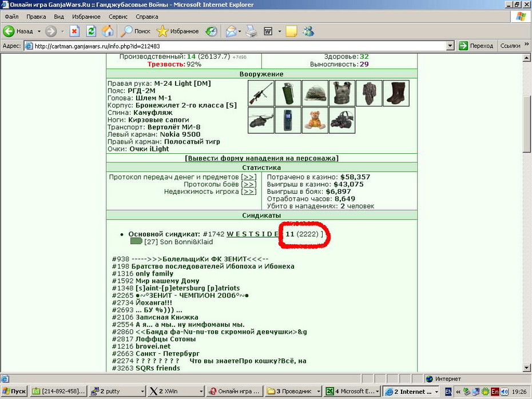Open the W E S T S I D E syndicate link
532x399 pixels.
[252, 234]
